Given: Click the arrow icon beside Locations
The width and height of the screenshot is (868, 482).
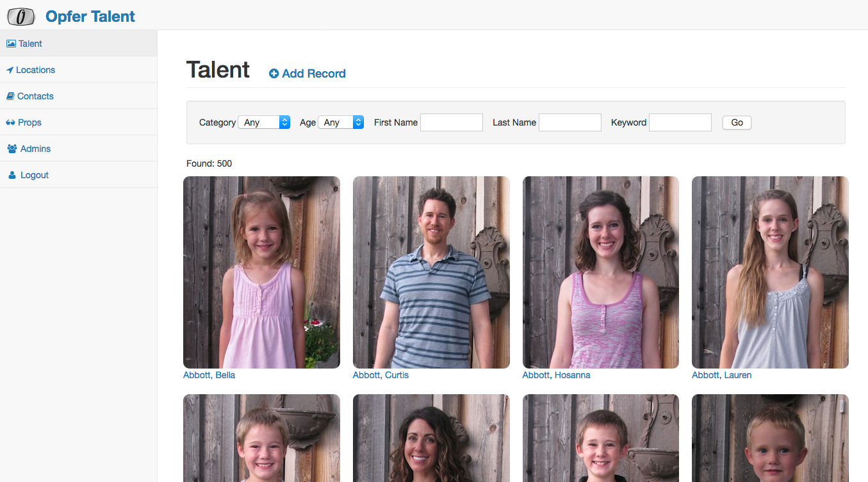Looking at the screenshot, I should point(10,70).
